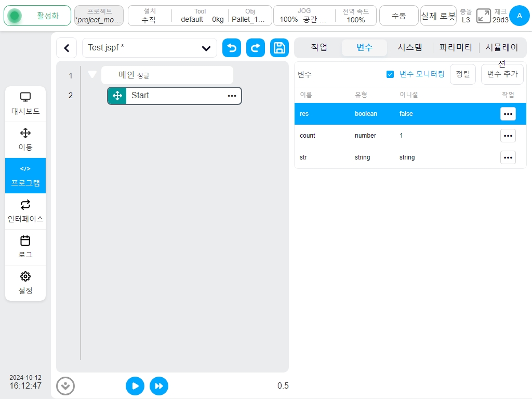
Task: Click the undo arrow button
Action: [x=232, y=48]
